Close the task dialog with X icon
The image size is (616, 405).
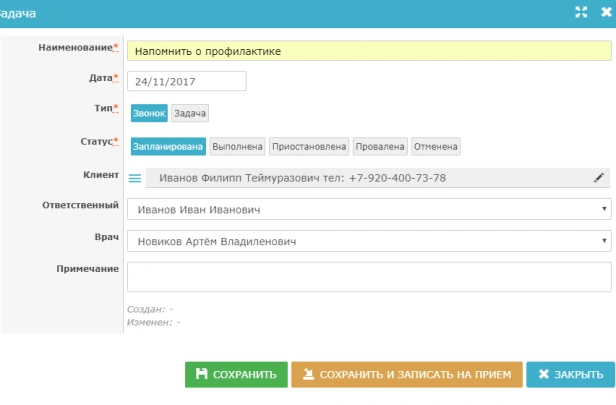point(605,12)
